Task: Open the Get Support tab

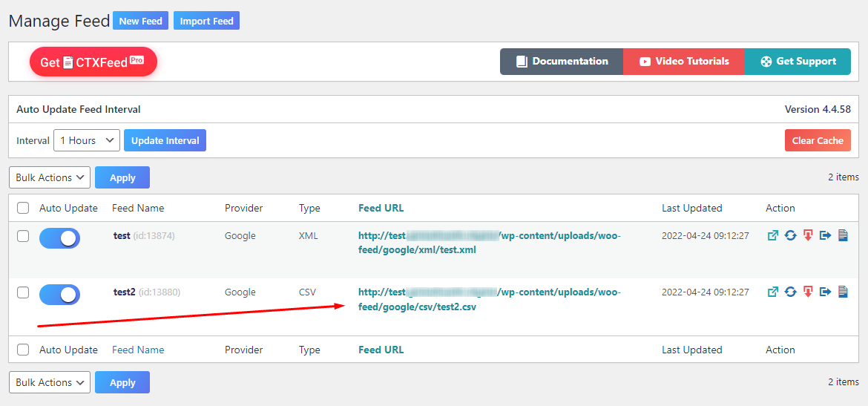Action: point(798,62)
